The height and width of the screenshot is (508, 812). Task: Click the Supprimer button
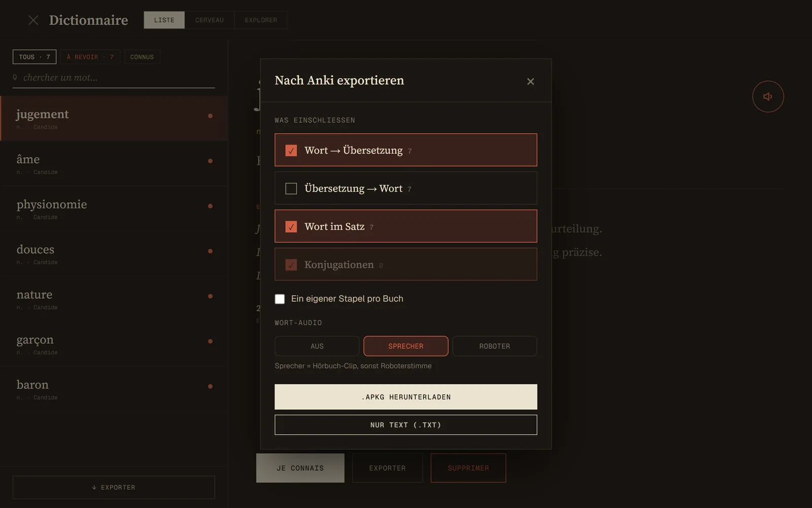click(x=468, y=468)
